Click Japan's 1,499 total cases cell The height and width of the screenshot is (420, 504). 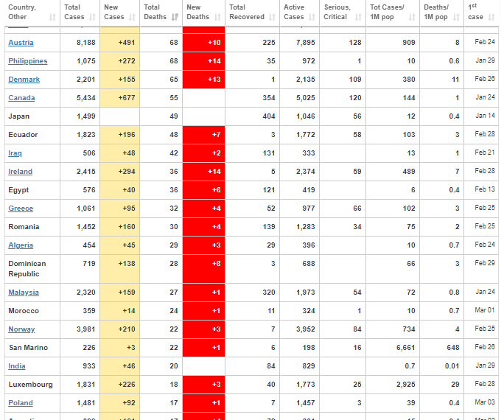tap(80, 116)
